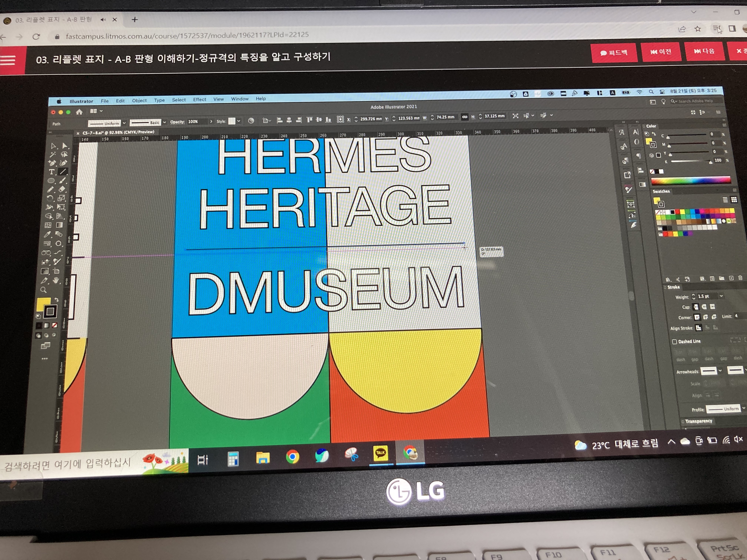Activate the Zoom magnifier tool
This screenshot has width=747, height=560.
click(44, 290)
